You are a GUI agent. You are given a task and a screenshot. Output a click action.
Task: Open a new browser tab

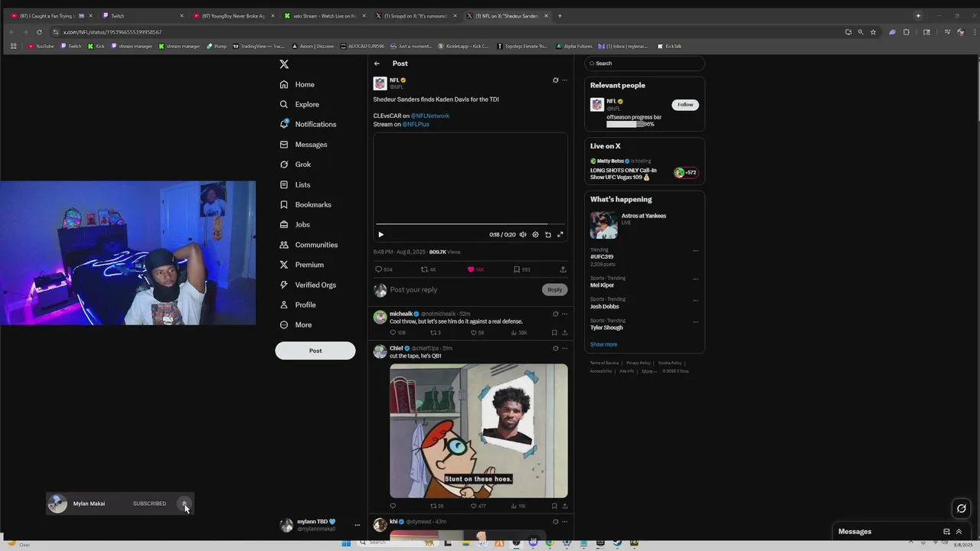point(560,16)
